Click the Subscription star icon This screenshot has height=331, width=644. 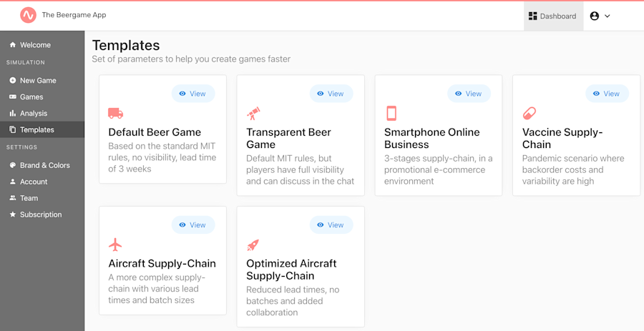13,214
